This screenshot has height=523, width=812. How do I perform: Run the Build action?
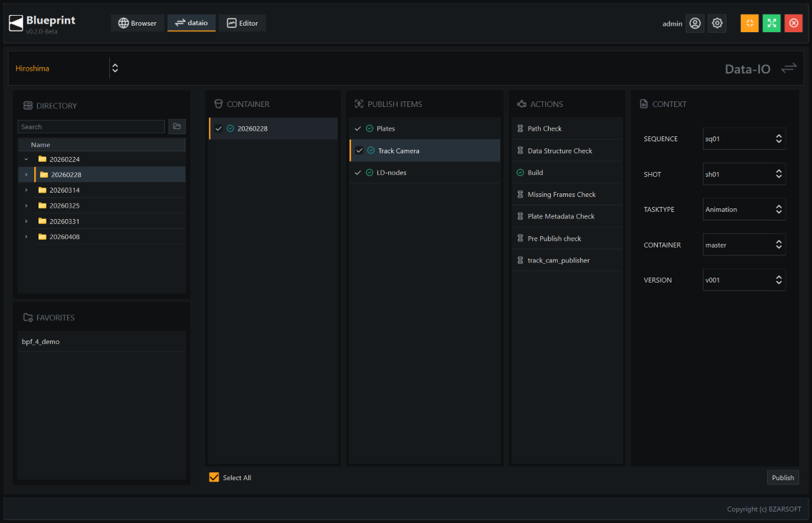(567, 173)
